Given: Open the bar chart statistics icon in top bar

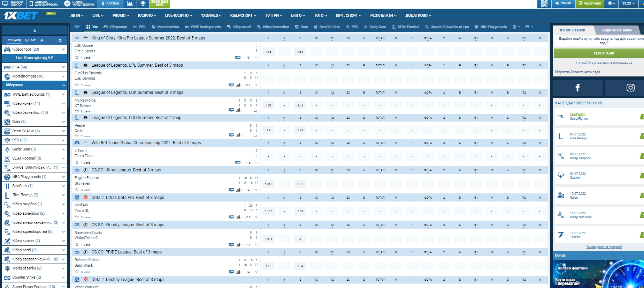Looking at the screenshot, I should 130,3.
